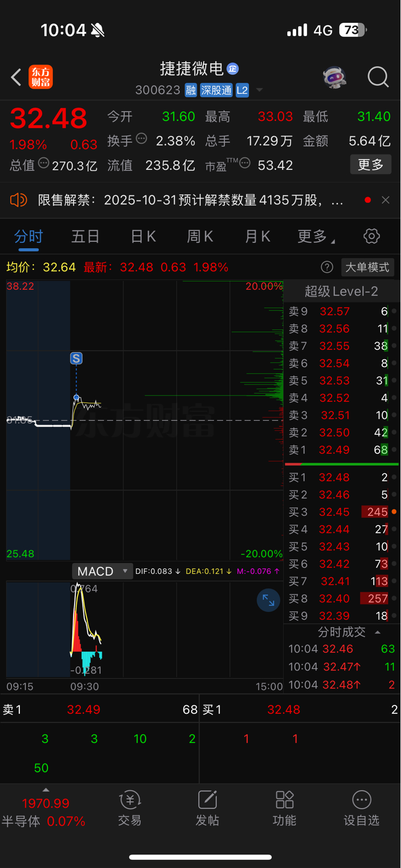Viewport: 401px width, 868px height.
Task: Collapse 分时成交 with its arrow
Action: point(378,632)
